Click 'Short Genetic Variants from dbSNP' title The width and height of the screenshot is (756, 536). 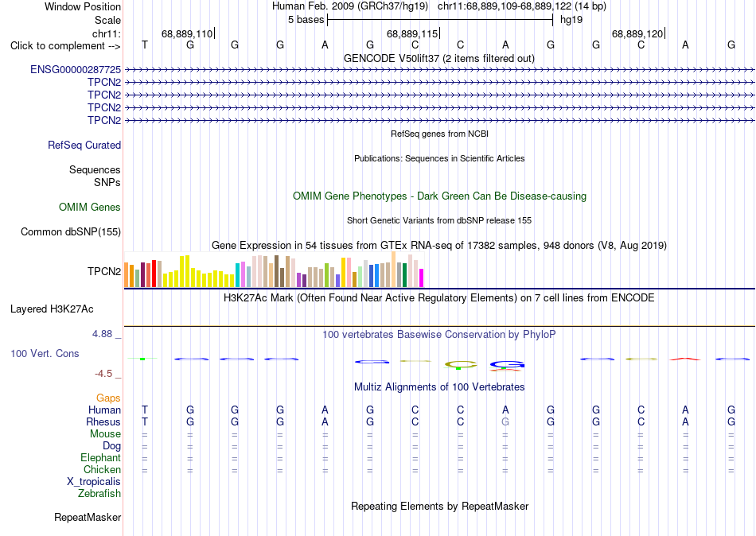[439, 220]
